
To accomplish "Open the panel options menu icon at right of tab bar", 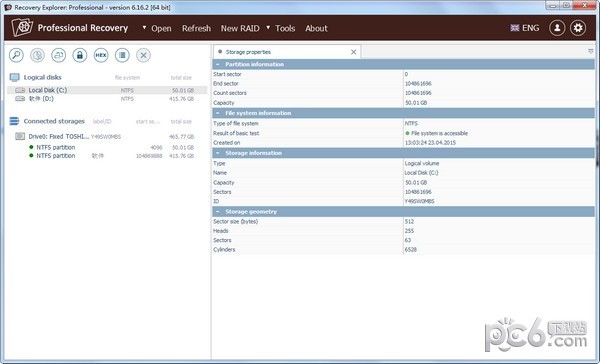I will pos(590,51).
